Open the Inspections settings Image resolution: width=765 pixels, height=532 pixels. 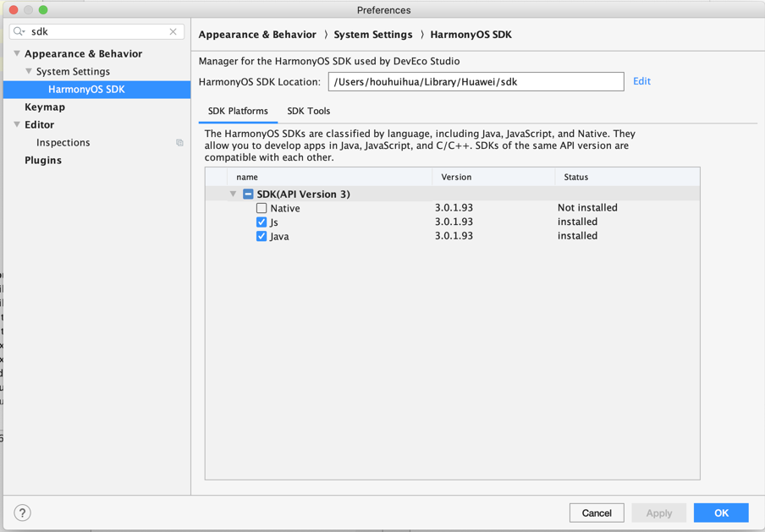click(x=63, y=143)
